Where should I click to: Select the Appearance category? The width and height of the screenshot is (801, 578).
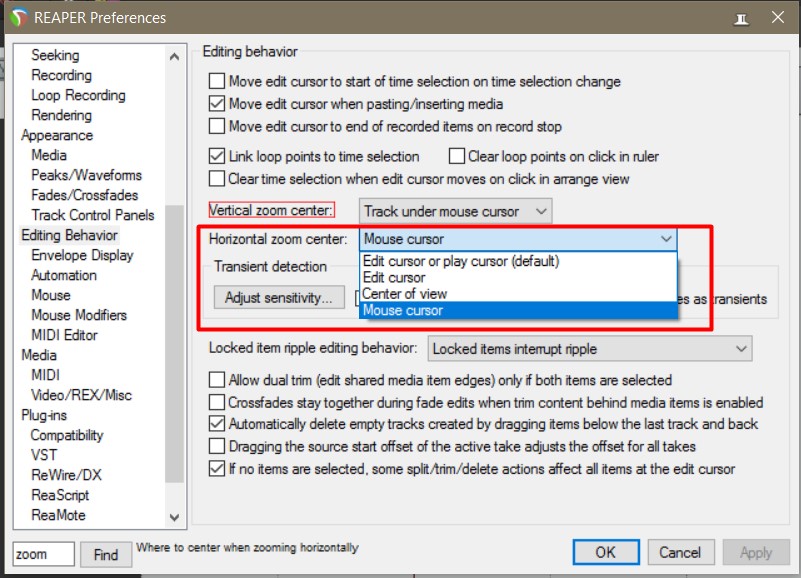coord(57,135)
